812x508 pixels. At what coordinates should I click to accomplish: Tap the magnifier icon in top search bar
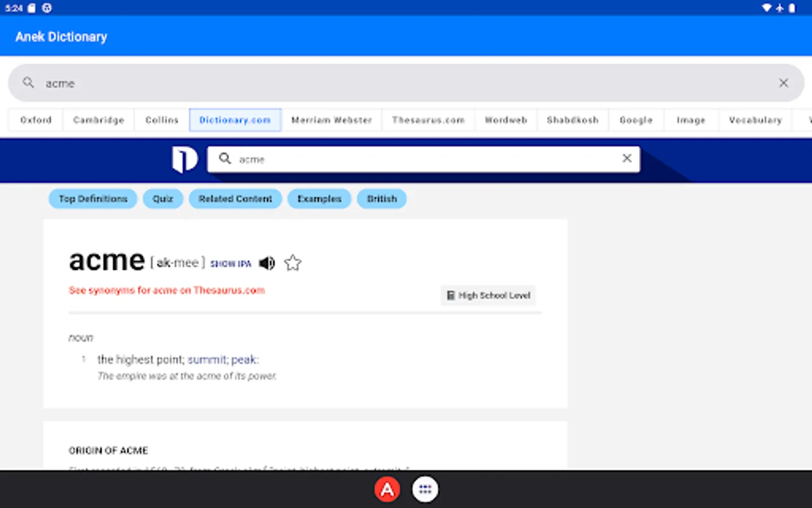[28, 82]
